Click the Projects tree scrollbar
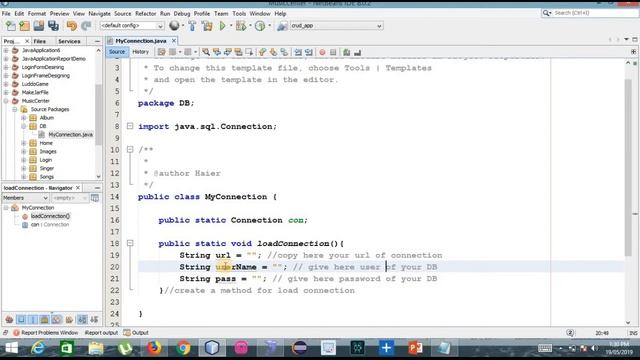This screenshot has width=640, height=360. (98, 114)
